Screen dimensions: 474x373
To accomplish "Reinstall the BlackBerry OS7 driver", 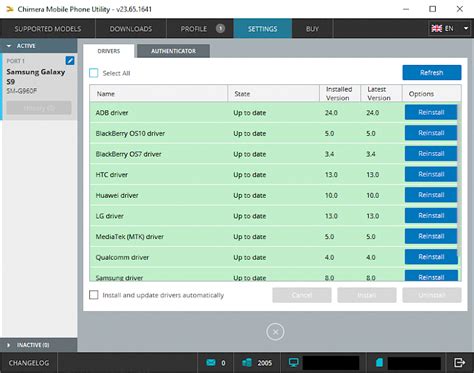I will coord(431,154).
